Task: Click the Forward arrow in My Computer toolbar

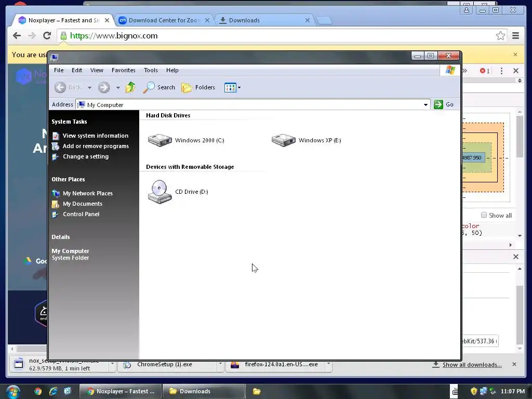Action: 104,87
